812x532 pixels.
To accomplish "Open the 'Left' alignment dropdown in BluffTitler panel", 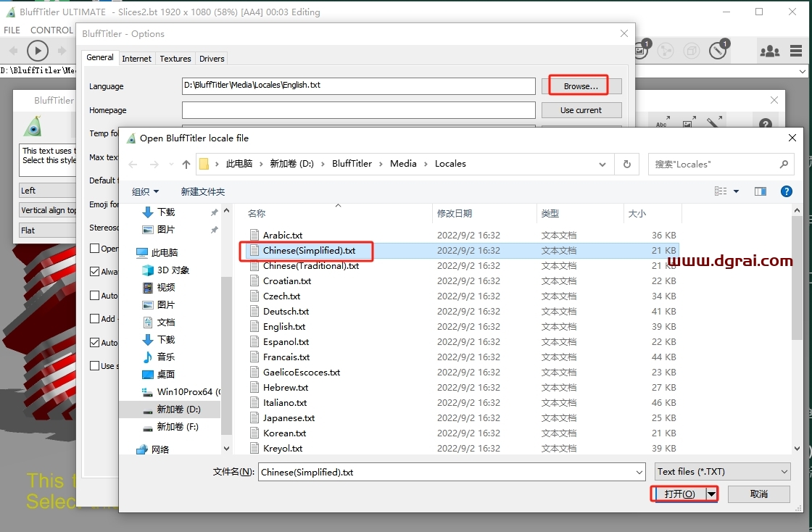I will (x=48, y=191).
